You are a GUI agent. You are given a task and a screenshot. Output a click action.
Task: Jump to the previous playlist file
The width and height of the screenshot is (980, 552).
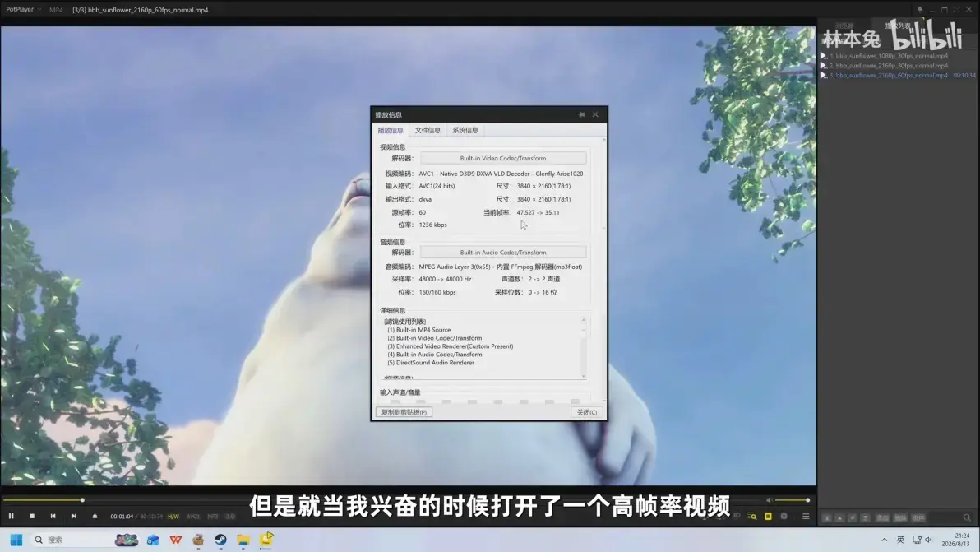point(53,517)
